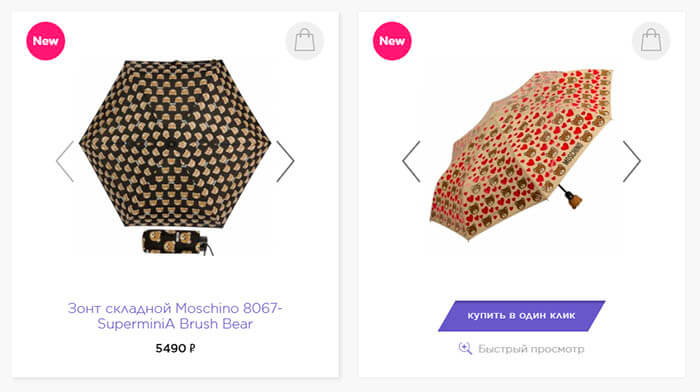Add the black bear umbrella to cart
This screenshot has width=700, height=392.
[x=304, y=41]
